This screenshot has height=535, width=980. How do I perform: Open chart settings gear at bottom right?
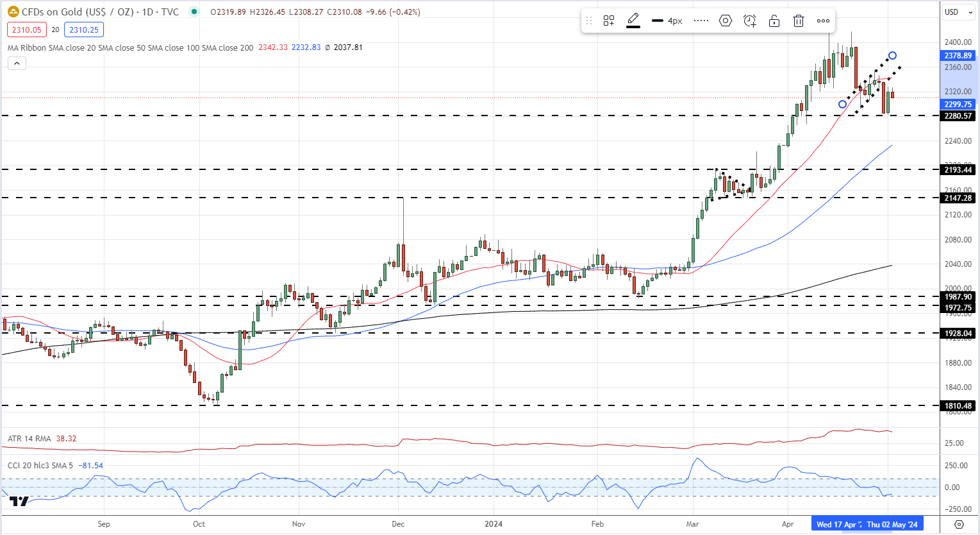(959, 524)
